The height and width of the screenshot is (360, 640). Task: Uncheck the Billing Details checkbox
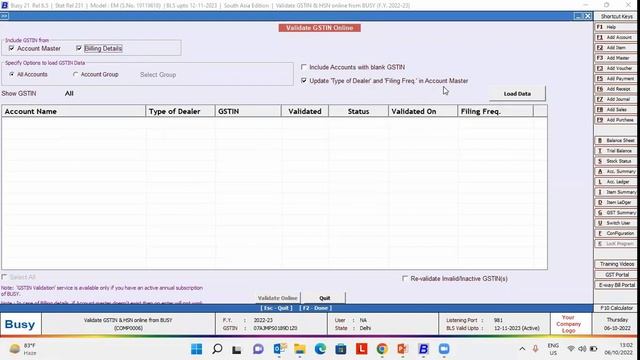(x=79, y=48)
